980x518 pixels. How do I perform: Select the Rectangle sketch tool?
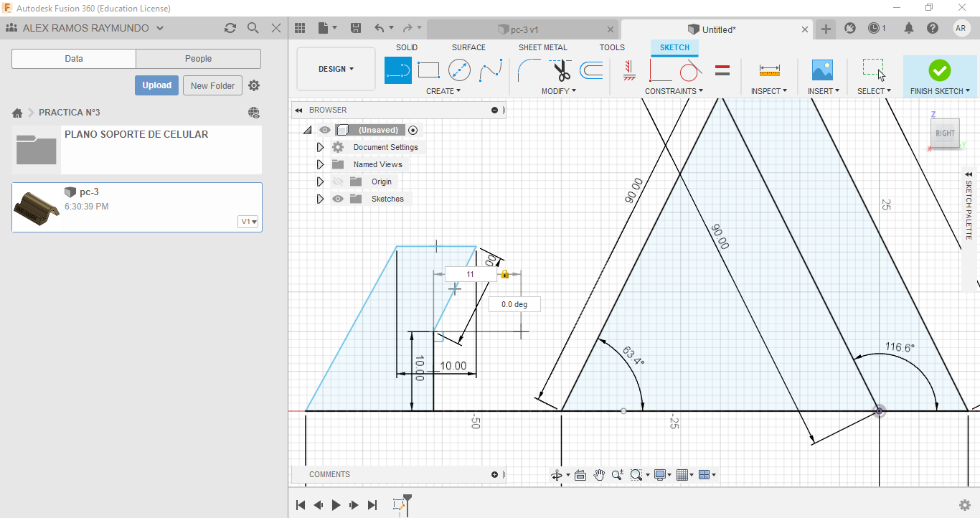tap(428, 70)
